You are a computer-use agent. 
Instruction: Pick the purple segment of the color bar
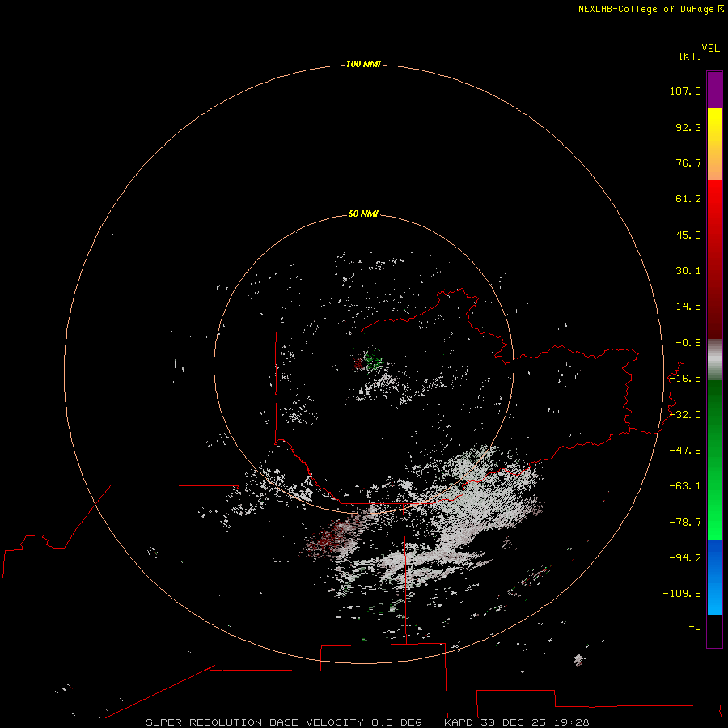click(714, 90)
